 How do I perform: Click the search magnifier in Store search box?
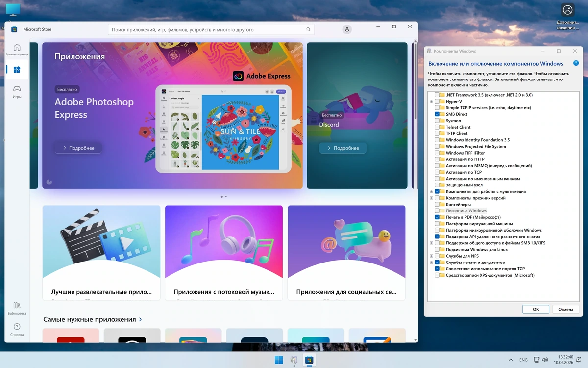click(309, 29)
